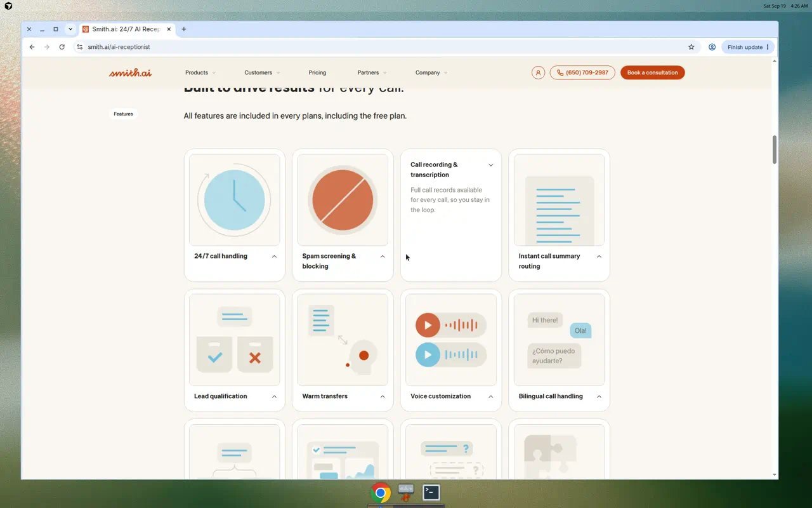Open a new browser tab
812x508 pixels.
pos(184,29)
